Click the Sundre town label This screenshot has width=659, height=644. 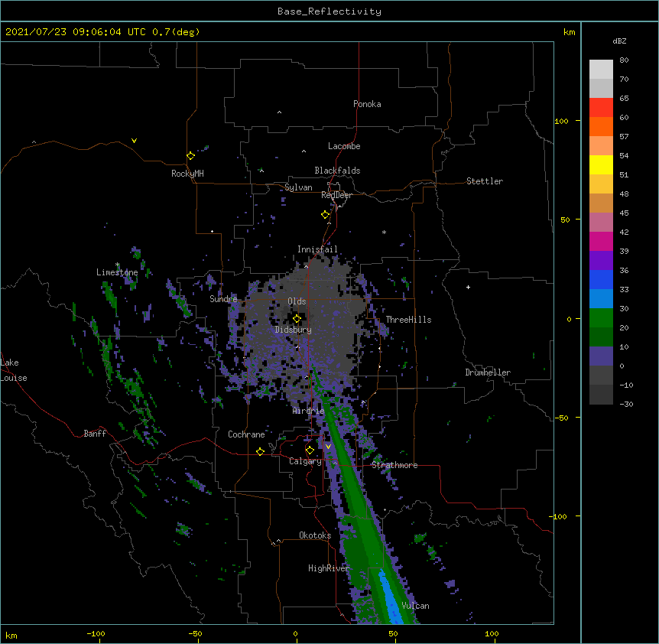point(223,299)
